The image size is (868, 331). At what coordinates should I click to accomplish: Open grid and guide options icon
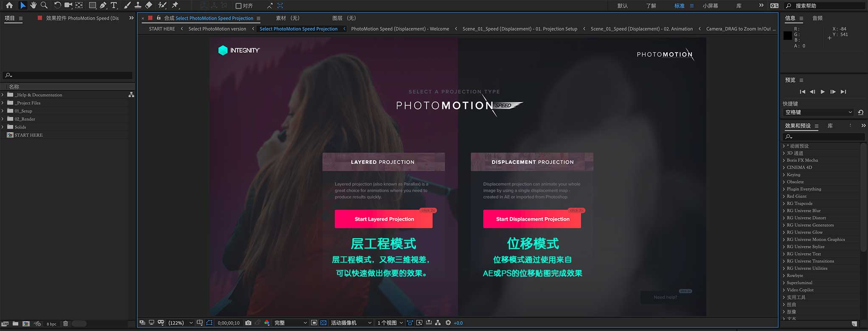200,323
